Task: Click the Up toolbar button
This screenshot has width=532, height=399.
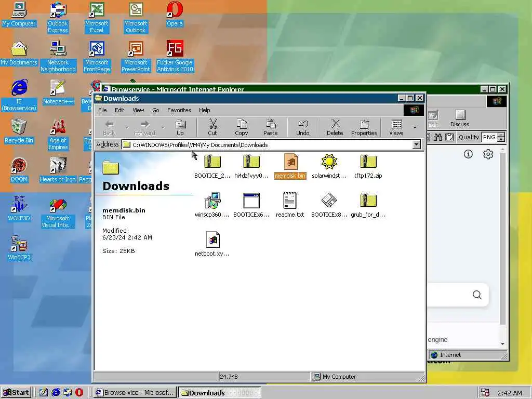Action: click(x=180, y=128)
